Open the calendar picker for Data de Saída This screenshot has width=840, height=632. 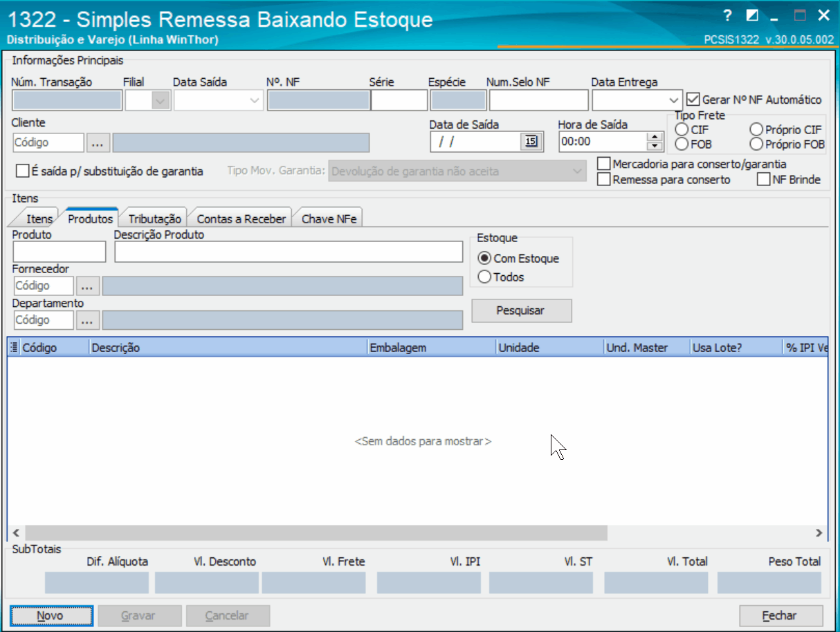[x=531, y=142]
